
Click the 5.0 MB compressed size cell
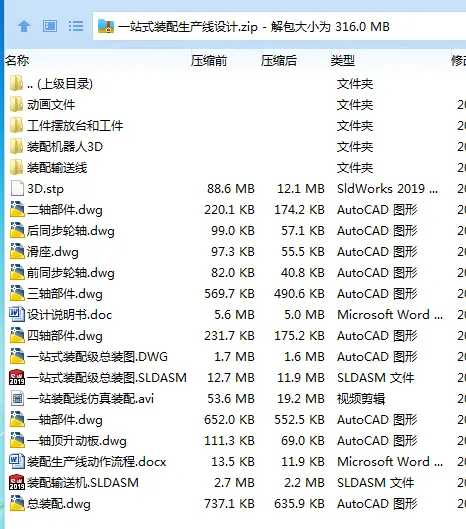(304, 315)
